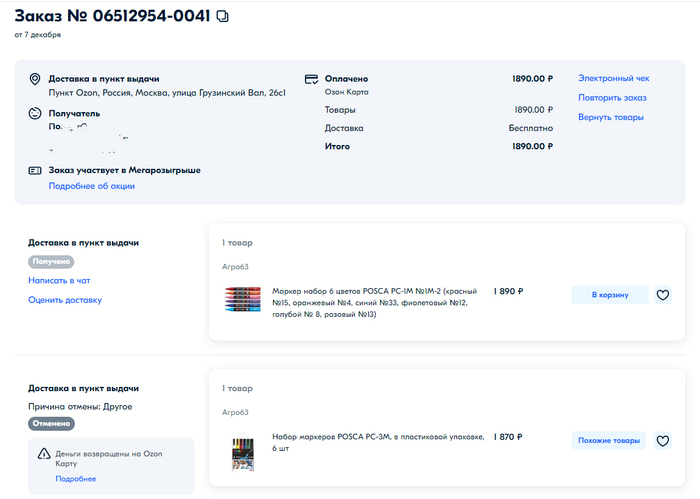Click the price 1 890 ₽ of PC-1M markers

(x=508, y=291)
